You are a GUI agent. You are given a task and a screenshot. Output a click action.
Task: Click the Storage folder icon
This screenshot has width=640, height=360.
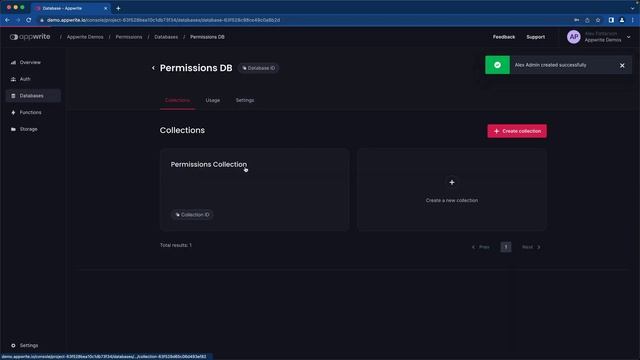click(13, 129)
